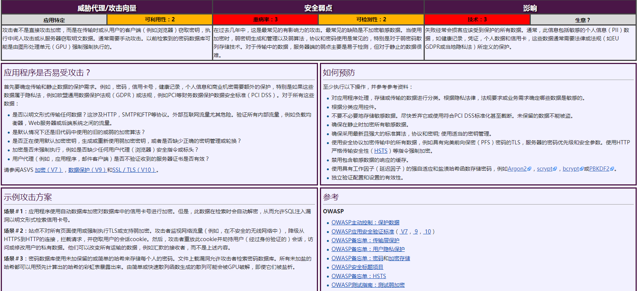Viewport: 644px width, 291px height.
Task: Click the 安全弱点 table header
Action: pos(318,8)
